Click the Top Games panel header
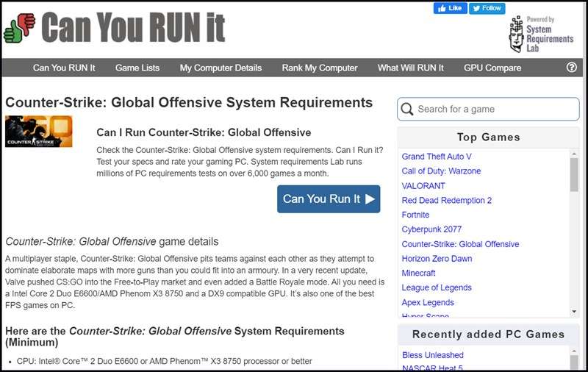The height and width of the screenshot is (372, 588). (488, 137)
